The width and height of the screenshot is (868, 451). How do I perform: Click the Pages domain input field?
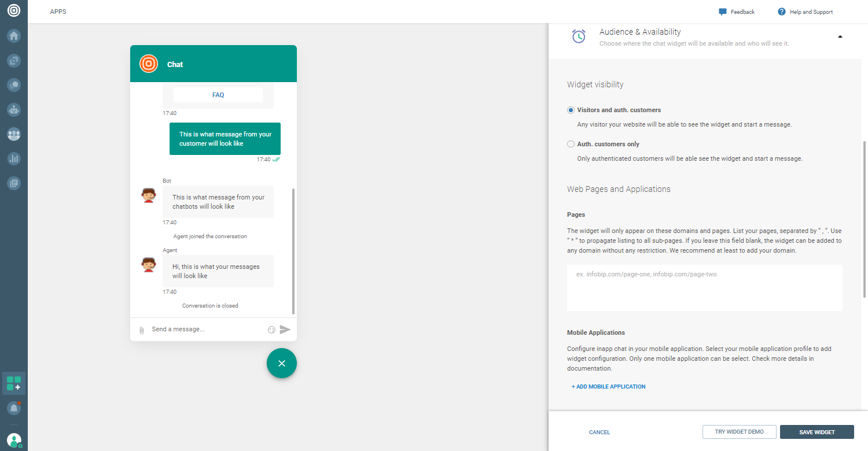[704, 286]
